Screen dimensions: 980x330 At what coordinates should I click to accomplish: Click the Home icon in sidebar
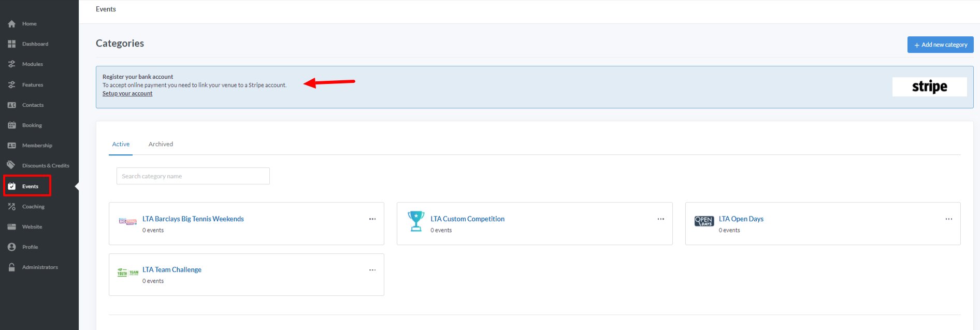pyautogui.click(x=11, y=24)
